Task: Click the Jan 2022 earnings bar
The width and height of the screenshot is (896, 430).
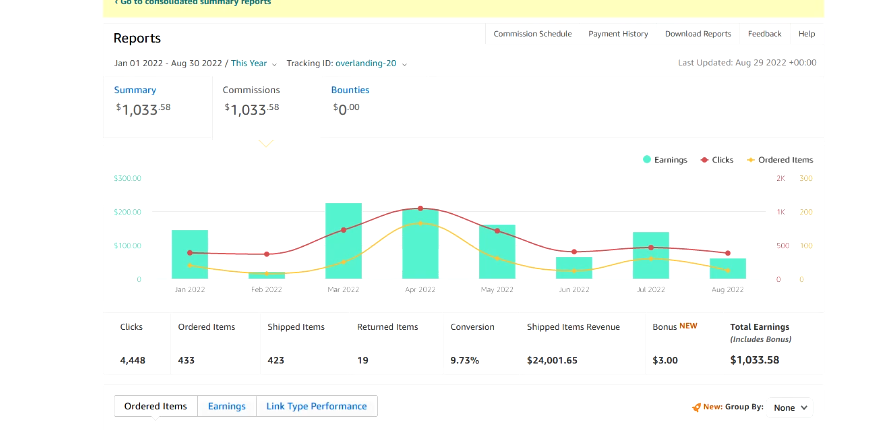Action: tap(190, 254)
